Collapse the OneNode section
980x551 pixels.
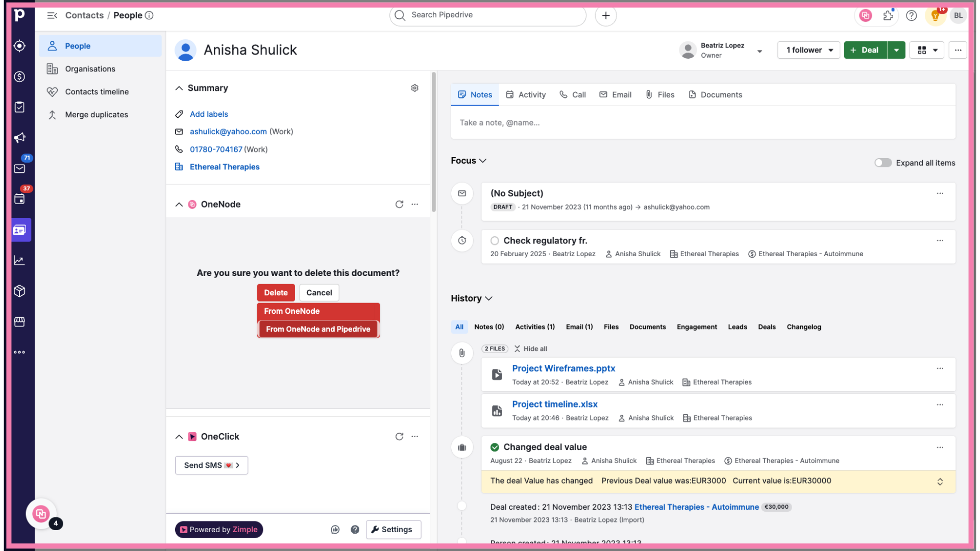point(179,204)
